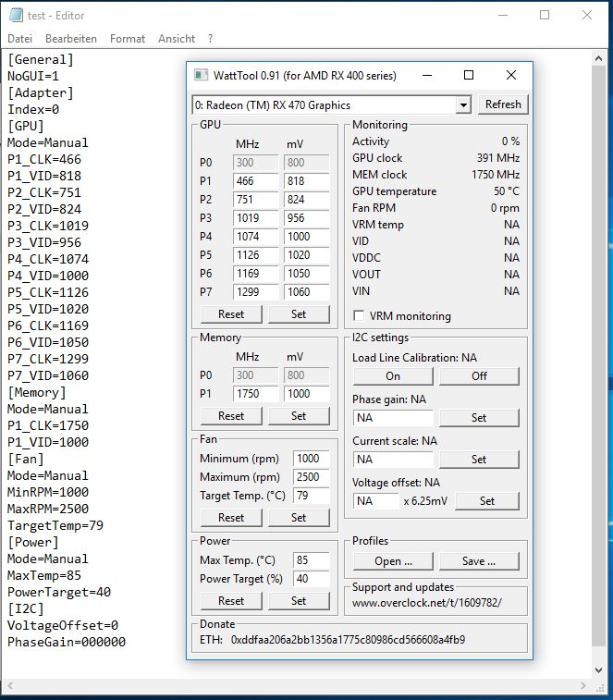The height and width of the screenshot is (700, 613).
Task: Click the GPU P1 MHz field showing 466
Action: pyautogui.click(x=255, y=181)
